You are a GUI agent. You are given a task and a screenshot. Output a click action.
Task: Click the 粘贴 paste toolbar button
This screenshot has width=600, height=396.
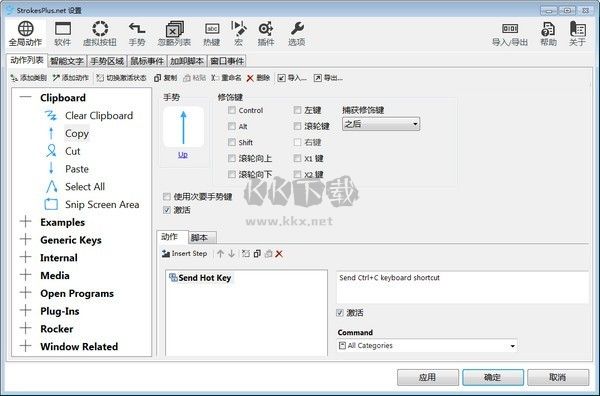195,78
